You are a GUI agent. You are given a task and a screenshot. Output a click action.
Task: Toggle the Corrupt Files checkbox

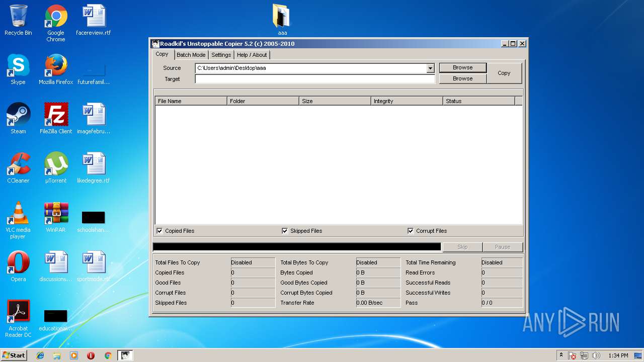(x=411, y=231)
